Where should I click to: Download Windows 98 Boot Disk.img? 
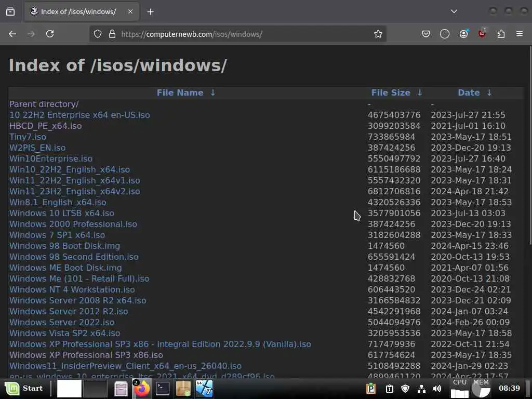coord(64,246)
